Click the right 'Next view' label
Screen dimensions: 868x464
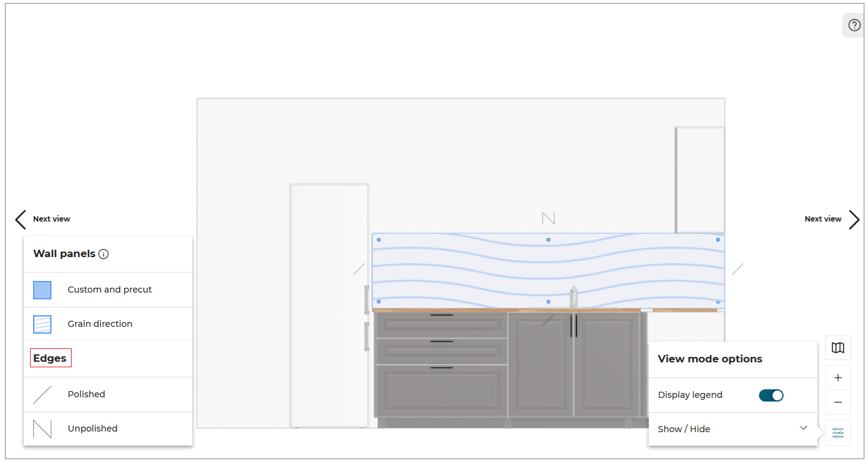pos(823,219)
